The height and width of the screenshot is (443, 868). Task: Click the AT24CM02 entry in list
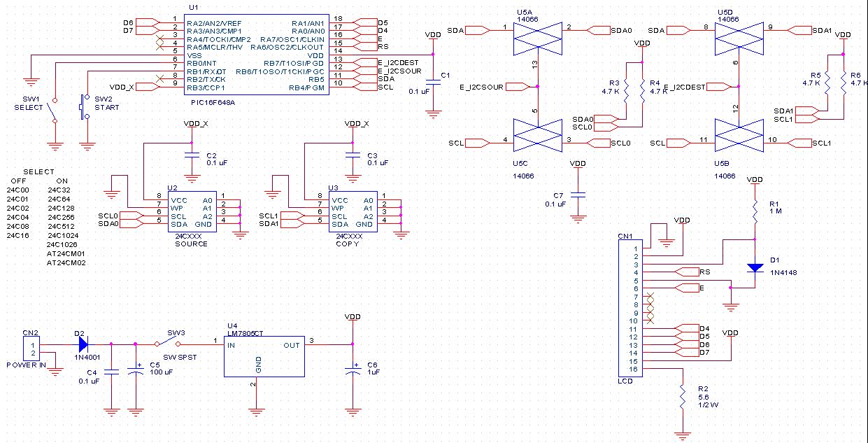point(66,263)
